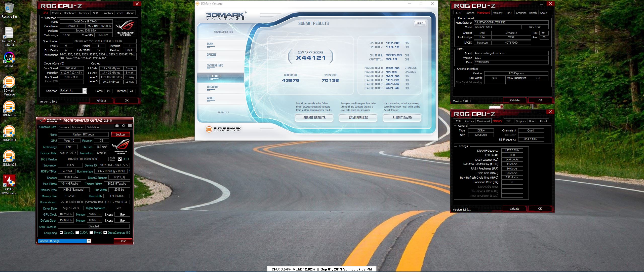The width and height of the screenshot is (644, 272).
Task: Click ROG logo in GPU-Z window
Action: coord(121,147)
